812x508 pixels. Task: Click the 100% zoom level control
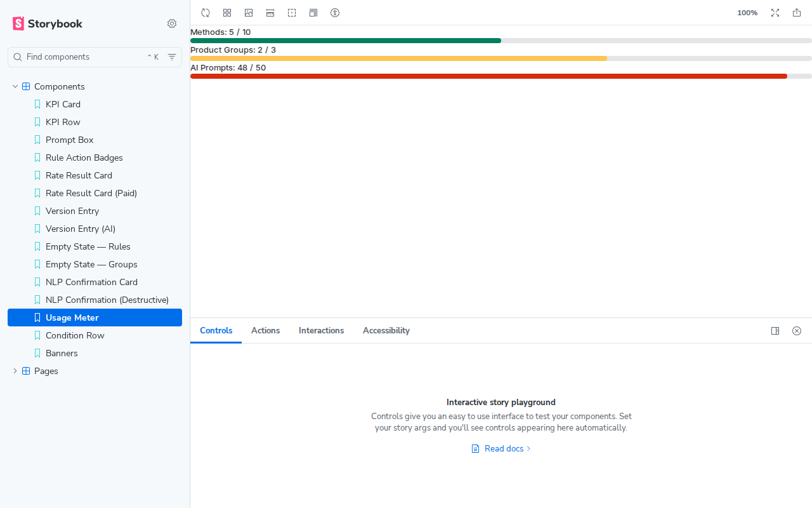coord(747,13)
